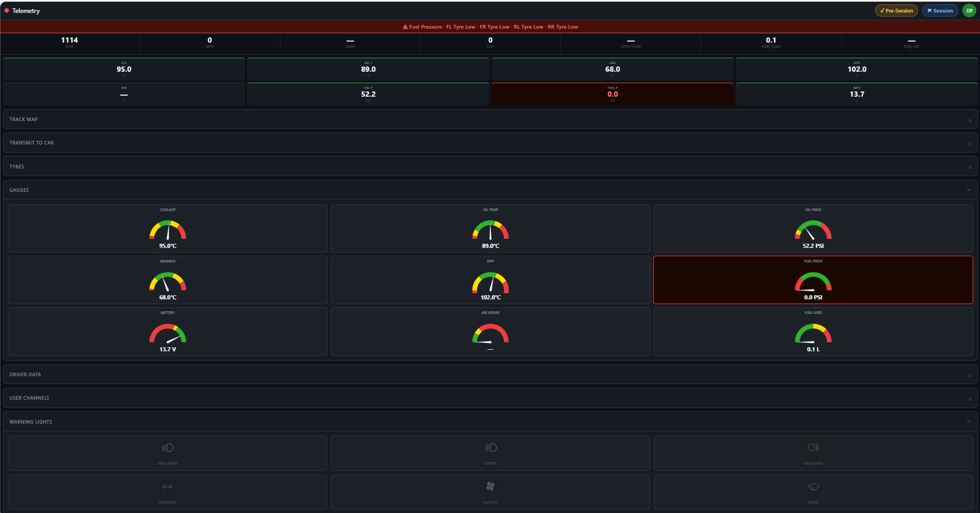Click the RL Tyre Low alert text
Image resolution: width=980 pixels, height=513 pixels.
[x=529, y=27]
